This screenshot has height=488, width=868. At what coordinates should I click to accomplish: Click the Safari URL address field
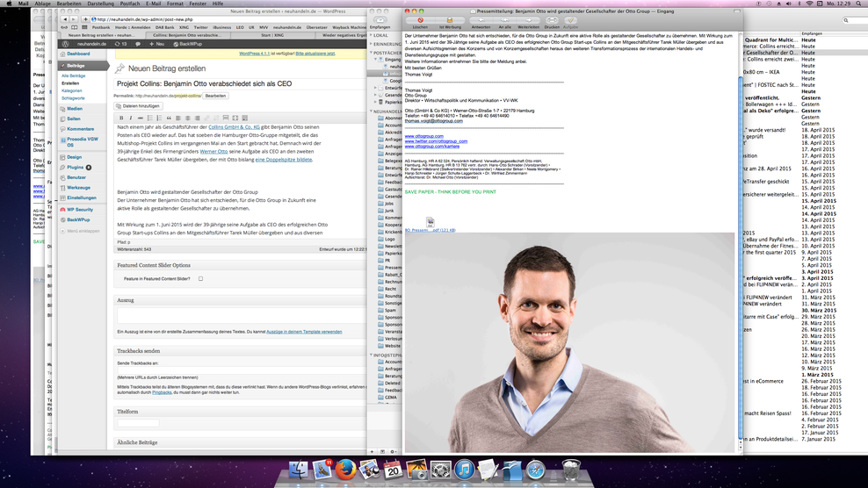[227, 19]
